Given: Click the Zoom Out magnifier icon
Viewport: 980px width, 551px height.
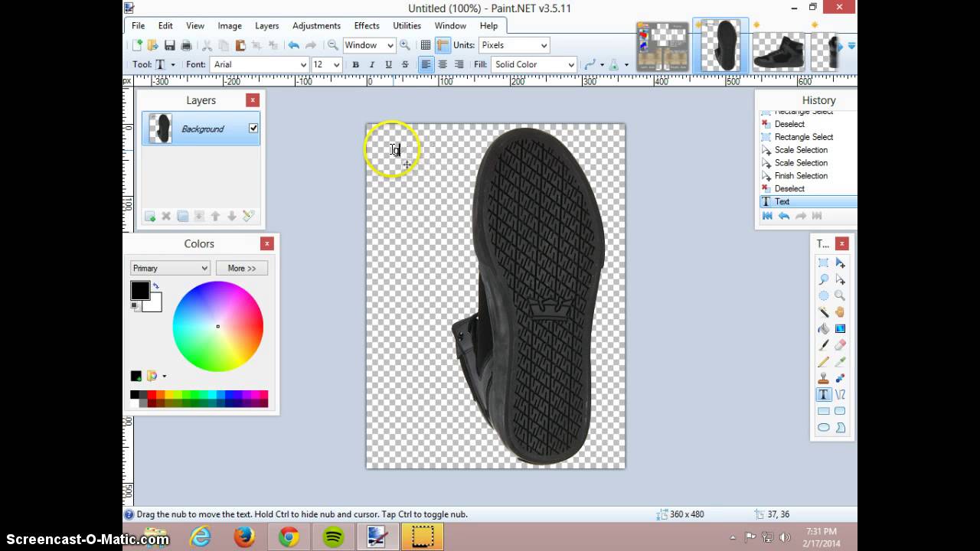Looking at the screenshot, I should [333, 45].
